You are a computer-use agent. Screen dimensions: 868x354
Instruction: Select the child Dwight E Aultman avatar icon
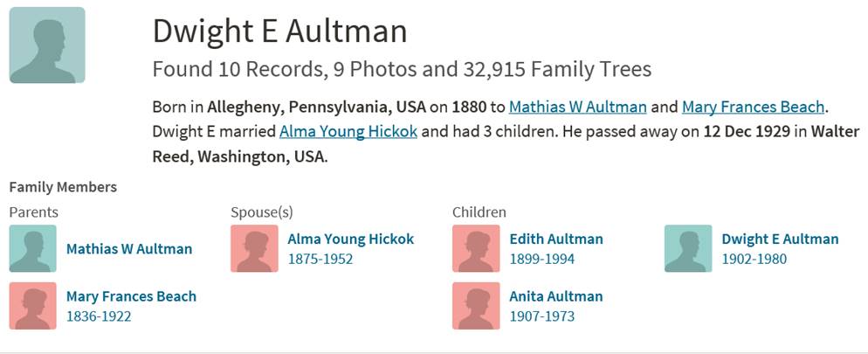point(688,248)
